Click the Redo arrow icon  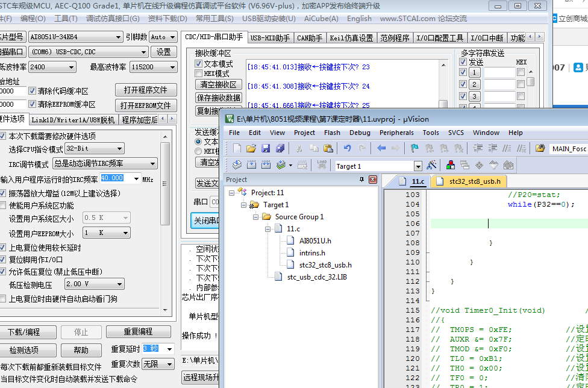click(x=362, y=148)
